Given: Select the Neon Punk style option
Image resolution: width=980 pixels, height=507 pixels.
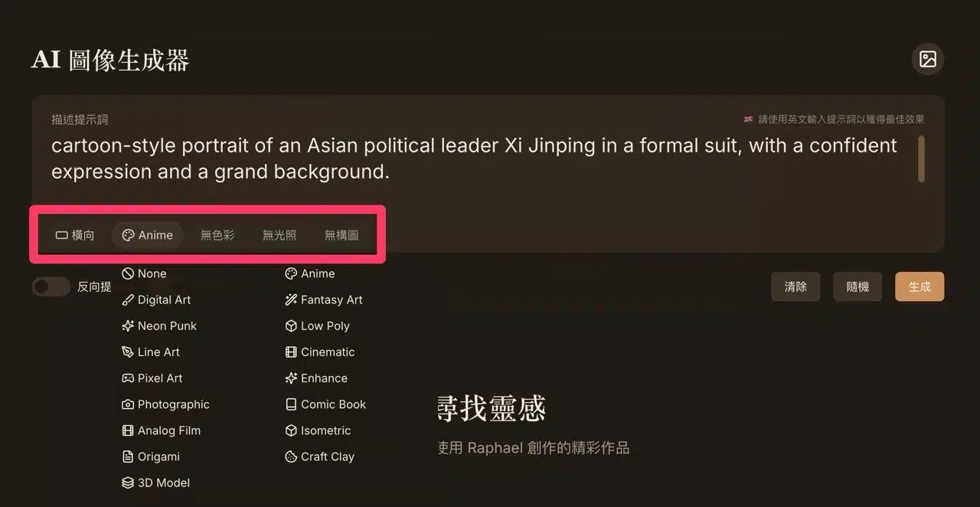Looking at the screenshot, I should (159, 325).
